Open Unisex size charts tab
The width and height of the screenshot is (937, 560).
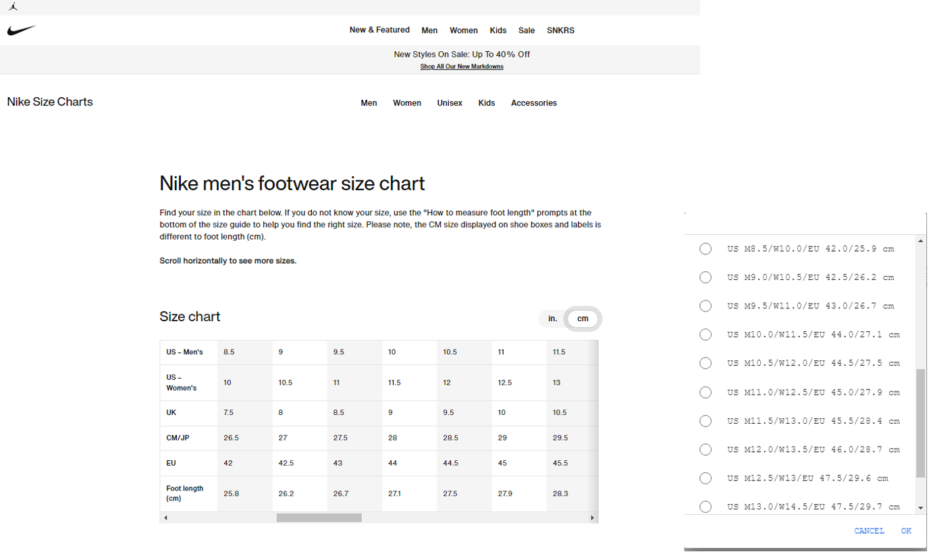pyautogui.click(x=450, y=103)
